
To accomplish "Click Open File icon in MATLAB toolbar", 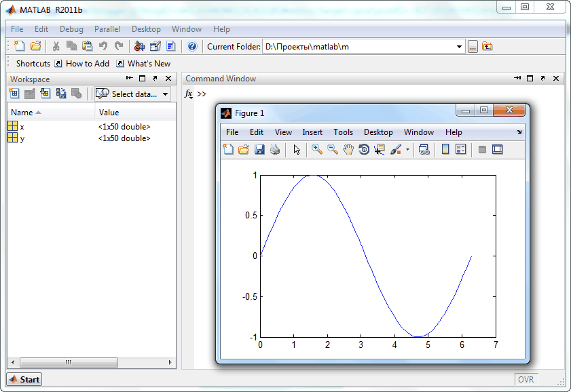I will (x=35, y=46).
